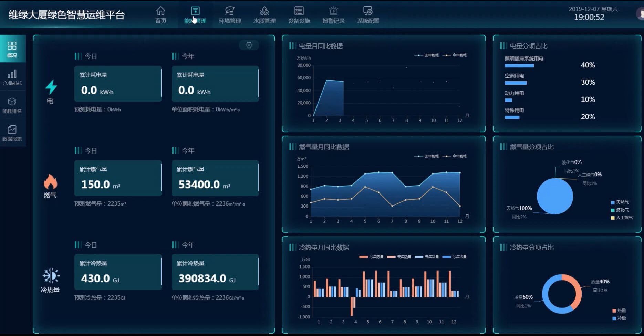644x336 pixels.
Task: Click the 冷热量分项占比 panel title
Action: click(x=531, y=247)
